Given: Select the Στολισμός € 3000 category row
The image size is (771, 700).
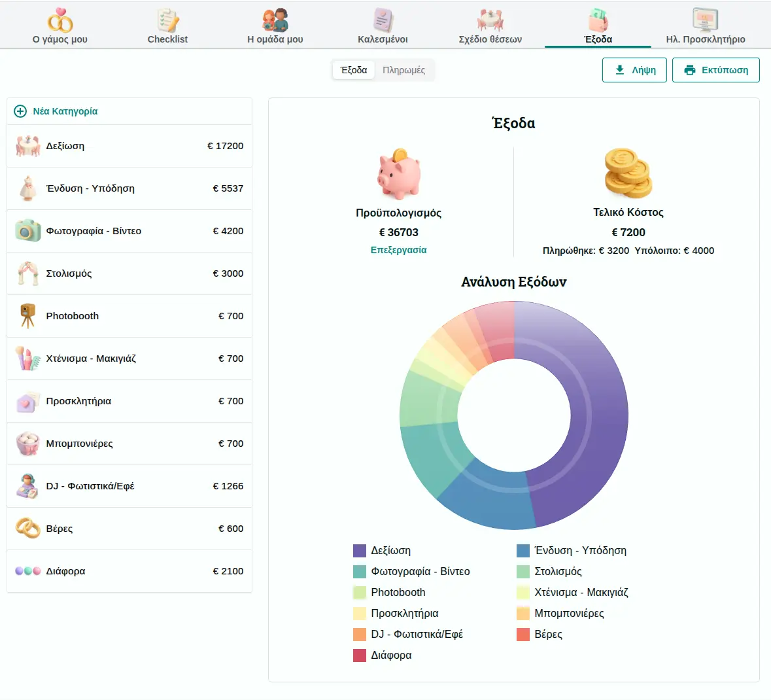Looking at the screenshot, I should (x=129, y=273).
